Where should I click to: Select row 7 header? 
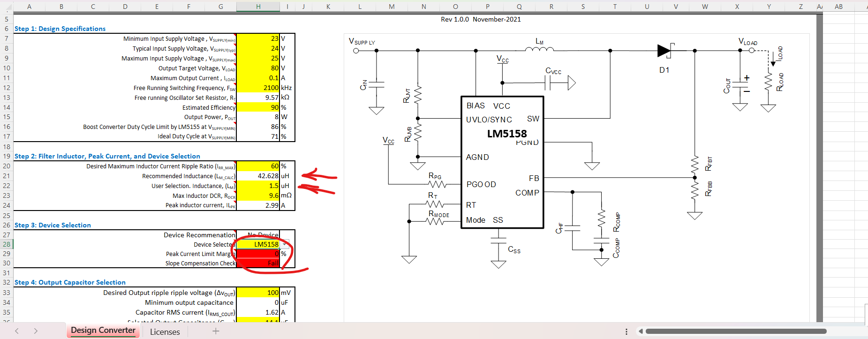pos(7,38)
